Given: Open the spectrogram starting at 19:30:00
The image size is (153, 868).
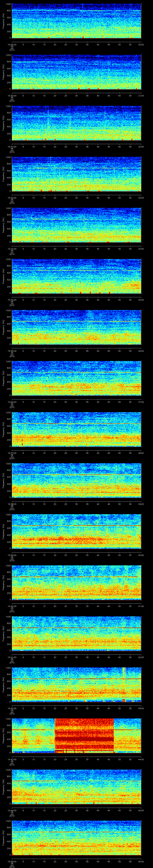Looking at the screenshot, I should point(76,72).
